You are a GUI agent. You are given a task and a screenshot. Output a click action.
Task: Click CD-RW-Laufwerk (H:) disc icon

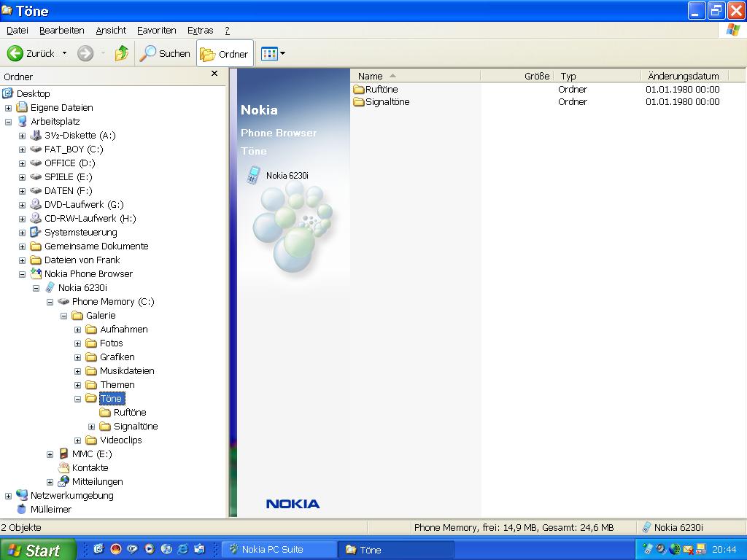36,218
